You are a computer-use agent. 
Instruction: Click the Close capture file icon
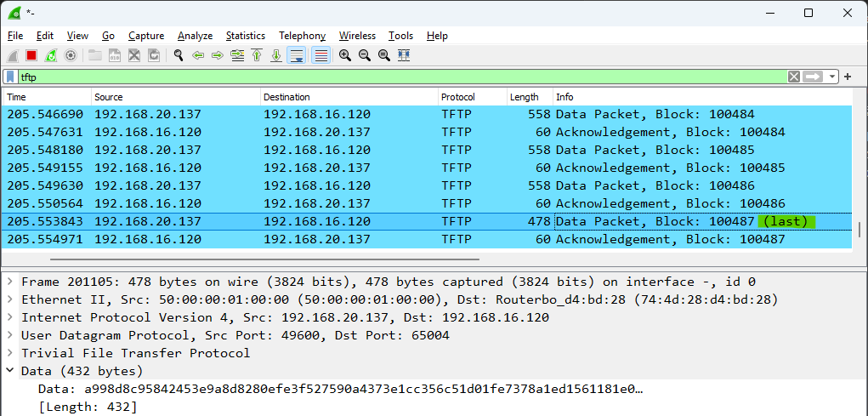coord(134,55)
